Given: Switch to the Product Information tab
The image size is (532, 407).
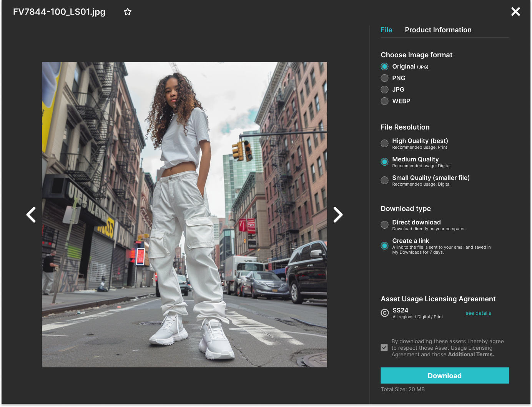Looking at the screenshot, I should coord(438,30).
